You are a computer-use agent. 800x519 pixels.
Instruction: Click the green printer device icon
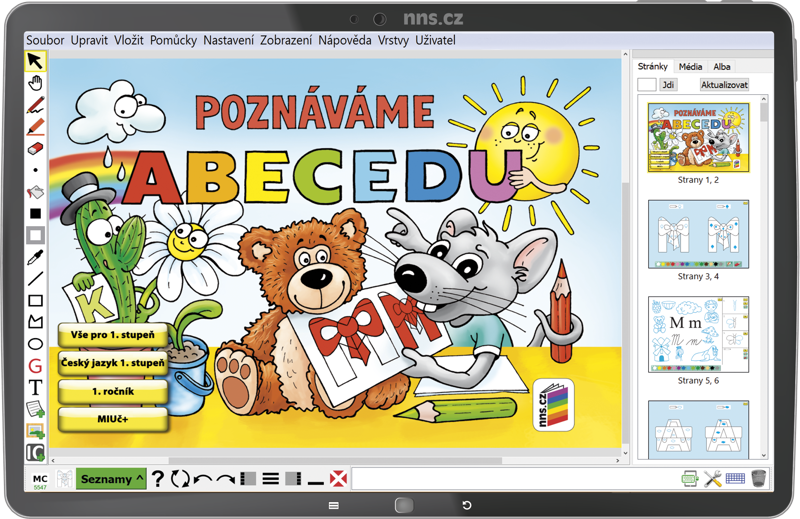(x=690, y=479)
